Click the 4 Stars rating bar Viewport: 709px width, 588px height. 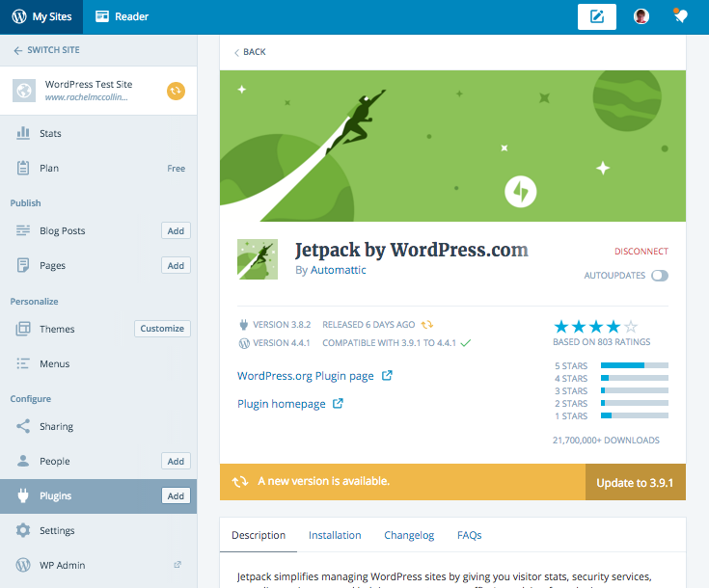pyautogui.click(x=635, y=378)
